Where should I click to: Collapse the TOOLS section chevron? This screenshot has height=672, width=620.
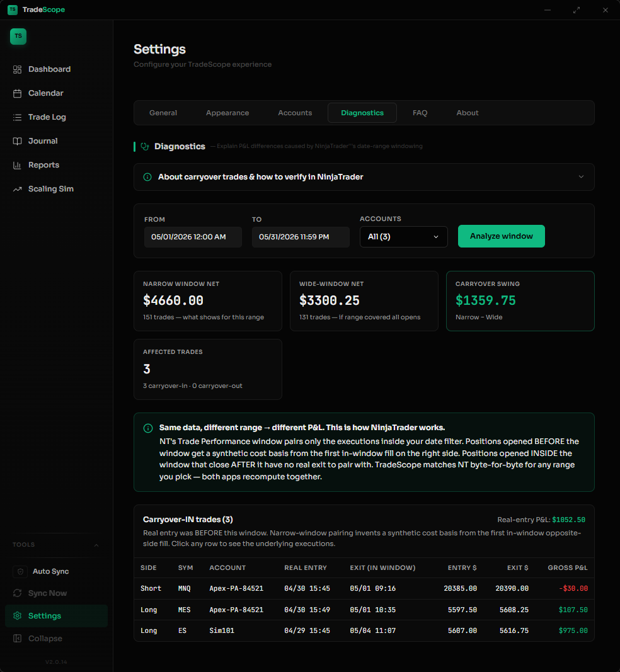tap(96, 545)
